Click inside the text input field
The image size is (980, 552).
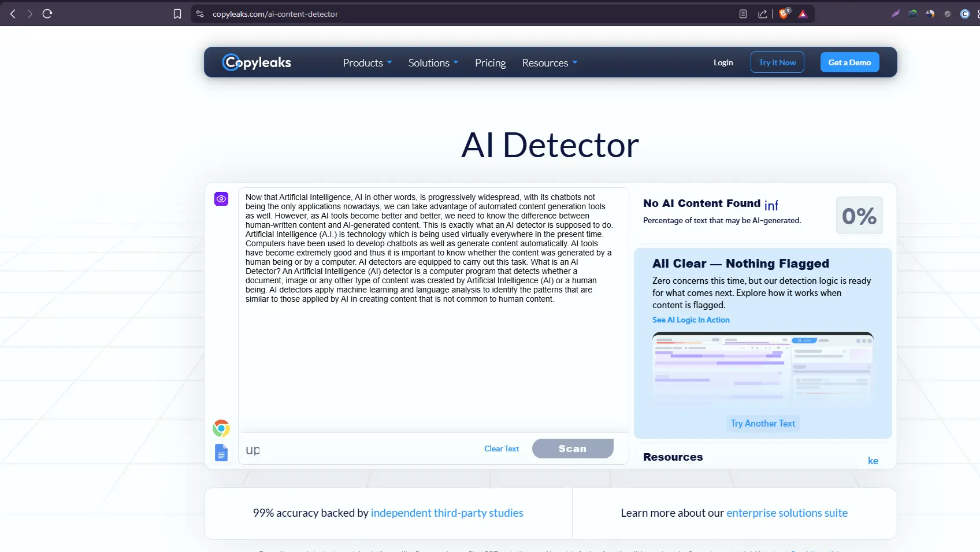428,347
